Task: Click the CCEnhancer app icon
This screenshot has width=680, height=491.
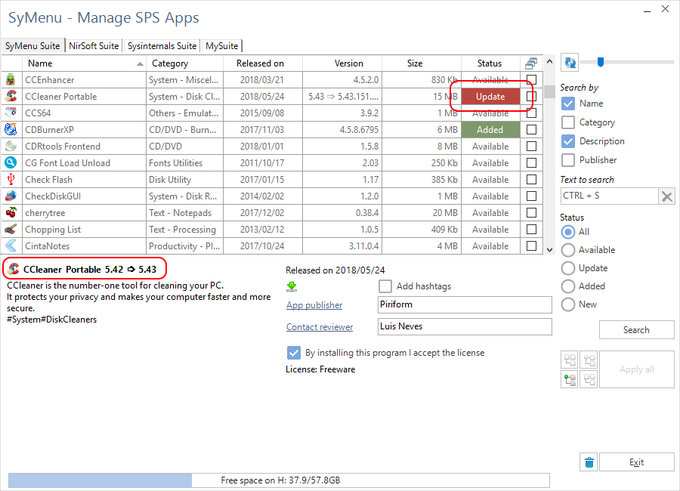Action: [11, 79]
